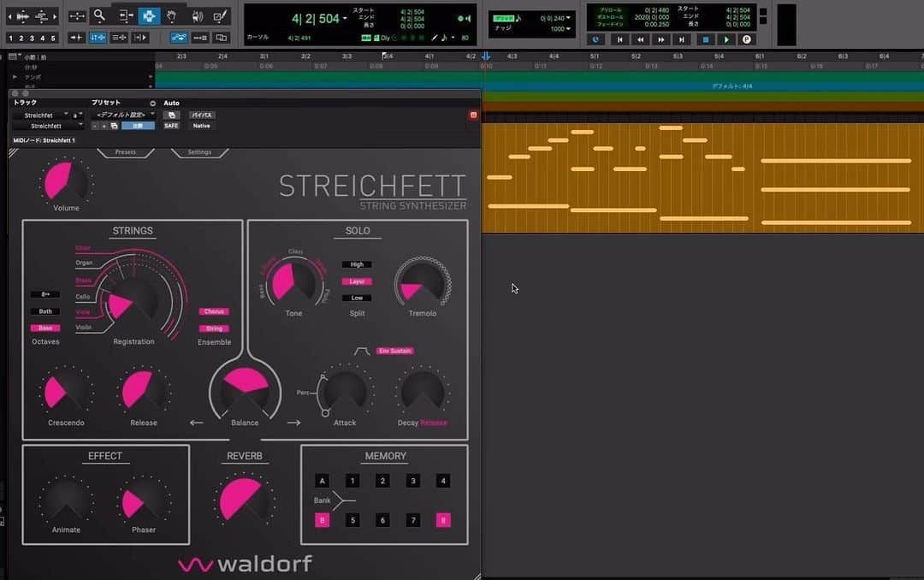Select the Trim tool
Viewport: 924px width, 580px height.
click(x=124, y=16)
